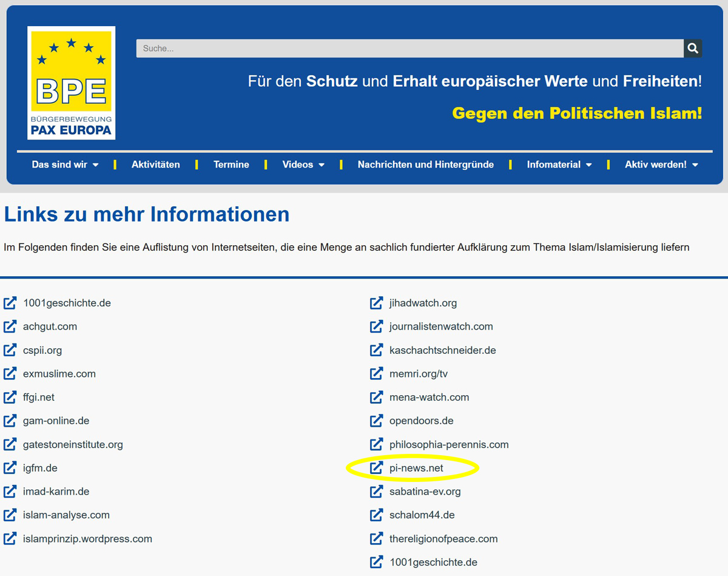Screen dimensions: 728x576
Task: Expand arrow next to Videos
Action: [x=322, y=165]
